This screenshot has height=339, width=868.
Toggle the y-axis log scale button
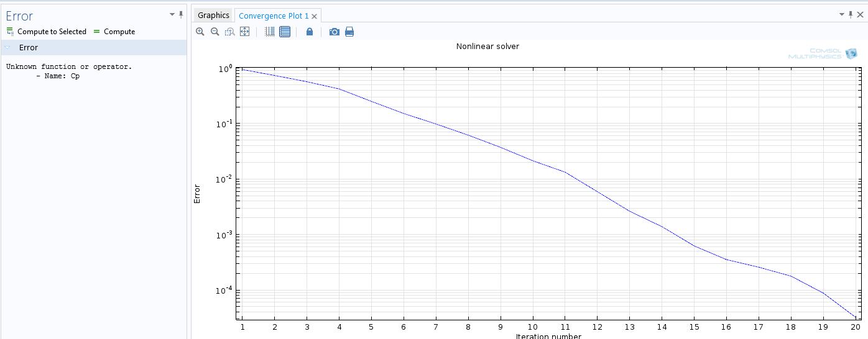click(x=285, y=32)
